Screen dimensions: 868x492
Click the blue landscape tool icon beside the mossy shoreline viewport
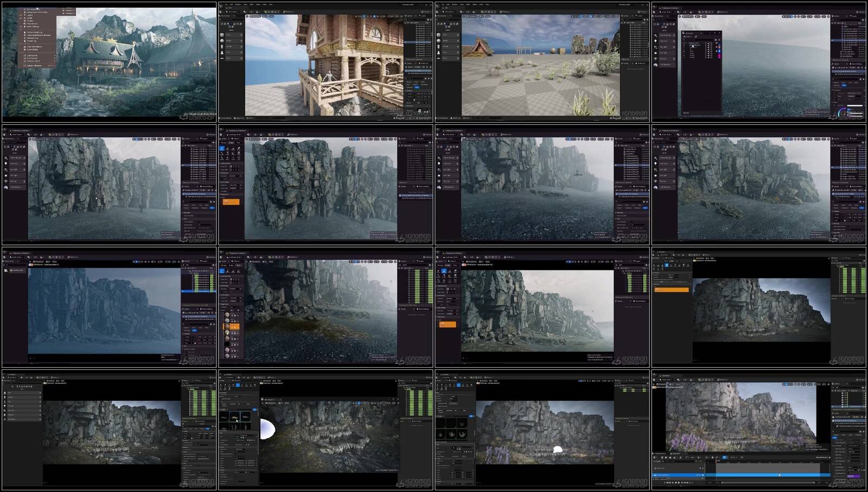(x=222, y=271)
